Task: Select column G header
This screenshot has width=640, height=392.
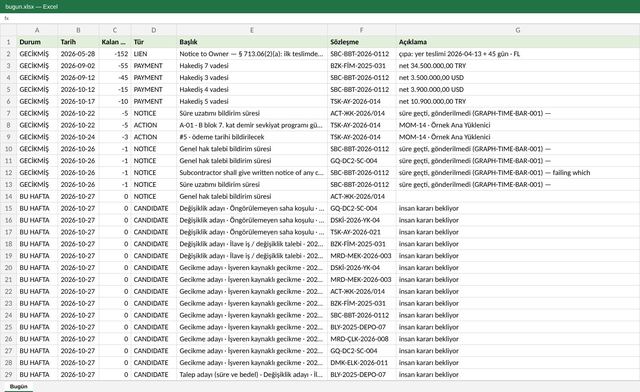Action: coord(518,30)
